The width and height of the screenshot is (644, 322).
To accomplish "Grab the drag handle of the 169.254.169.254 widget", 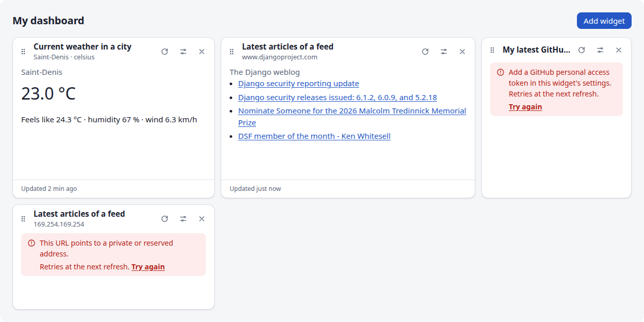I will tap(23, 219).
